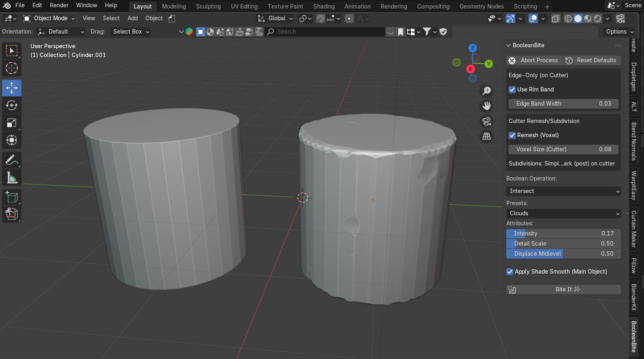Adjust the Intensity slider
The image size is (644, 359).
[x=563, y=234]
